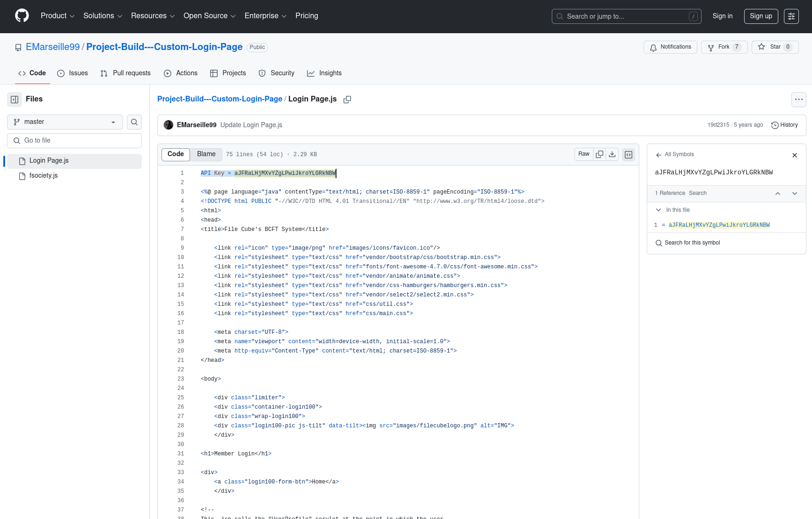Open the Issues tab
The image size is (812, 519).
[x=73, y=73]
